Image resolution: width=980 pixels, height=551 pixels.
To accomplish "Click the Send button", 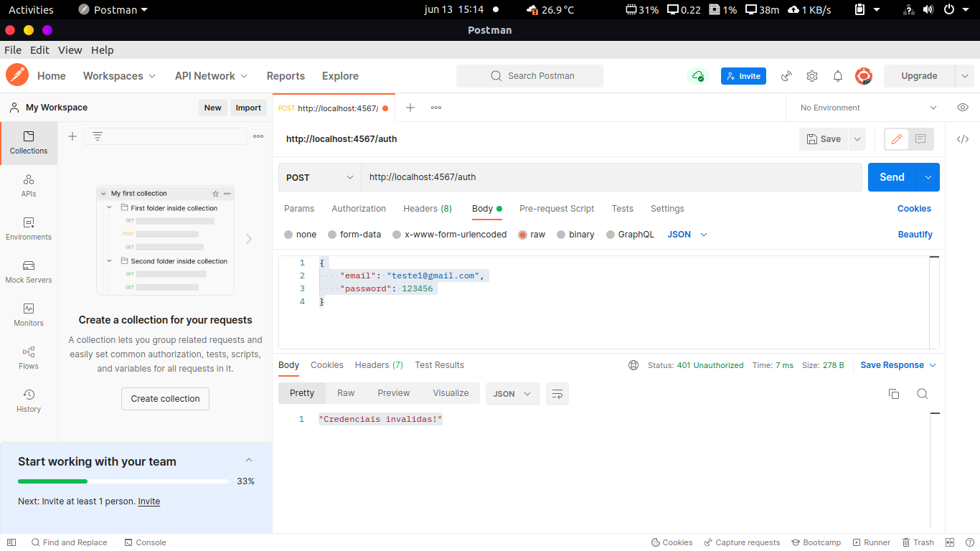I will (892, 177).
